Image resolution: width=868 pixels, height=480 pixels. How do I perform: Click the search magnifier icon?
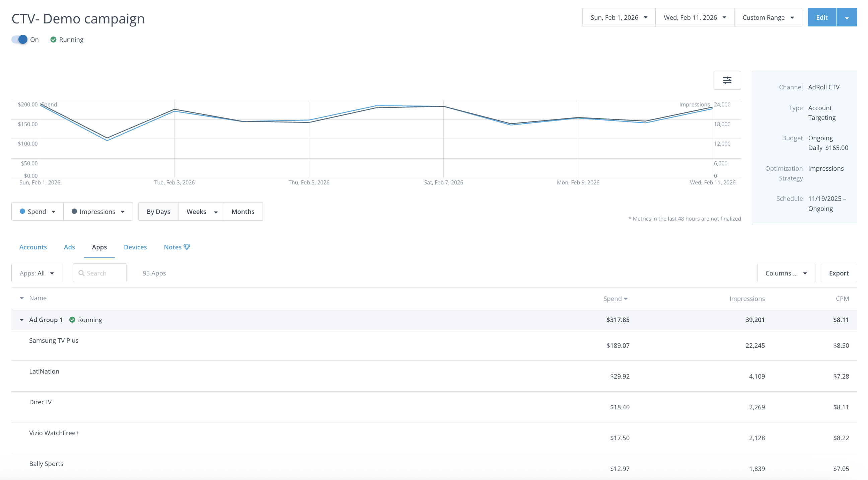click(82, 273)
